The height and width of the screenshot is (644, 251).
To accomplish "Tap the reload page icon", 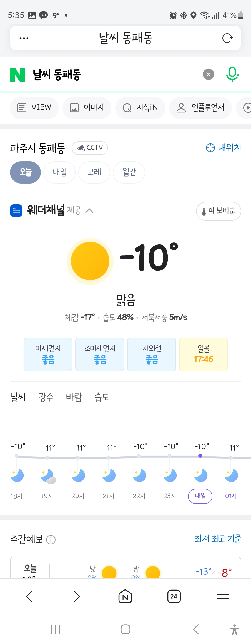I will (x=227, y=38).
